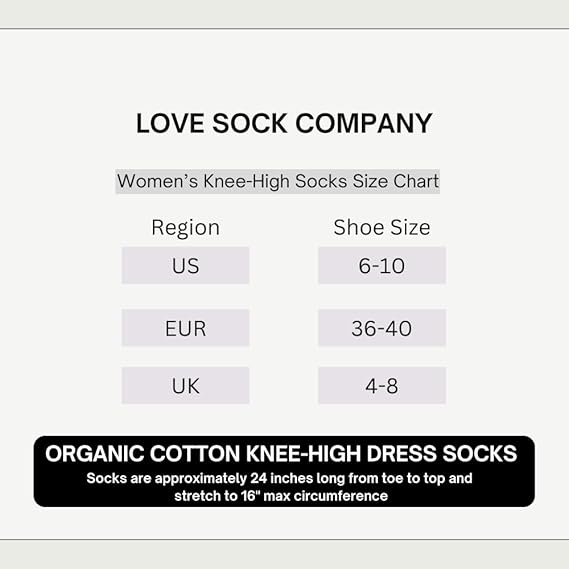This screenshot has width=569, height=569.
Task: Click the LOVE SOCK COMPANY heading
Action: [x=284, y=123]
